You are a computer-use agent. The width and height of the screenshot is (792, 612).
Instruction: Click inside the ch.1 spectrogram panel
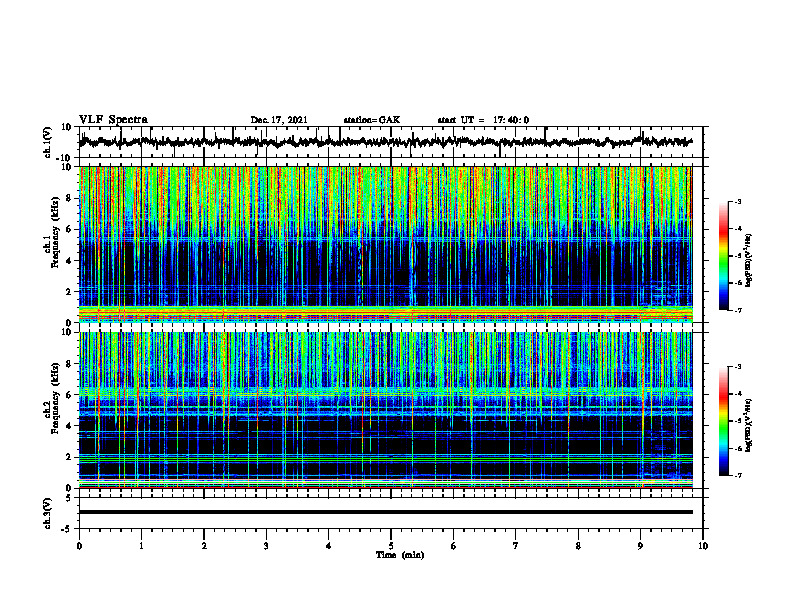pyautogui.click(x=386, y=244)
